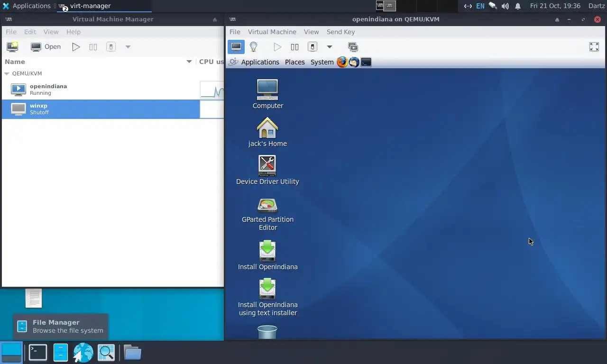Screen dimensions: 607x364
Task: Open volume control in system tray
Action: pos(505,6)
